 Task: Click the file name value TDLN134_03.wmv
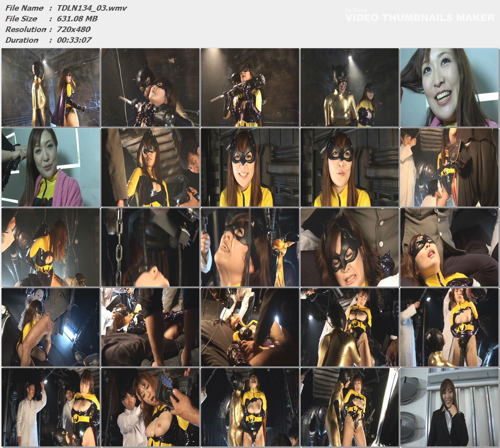click(x=92, y=8)
